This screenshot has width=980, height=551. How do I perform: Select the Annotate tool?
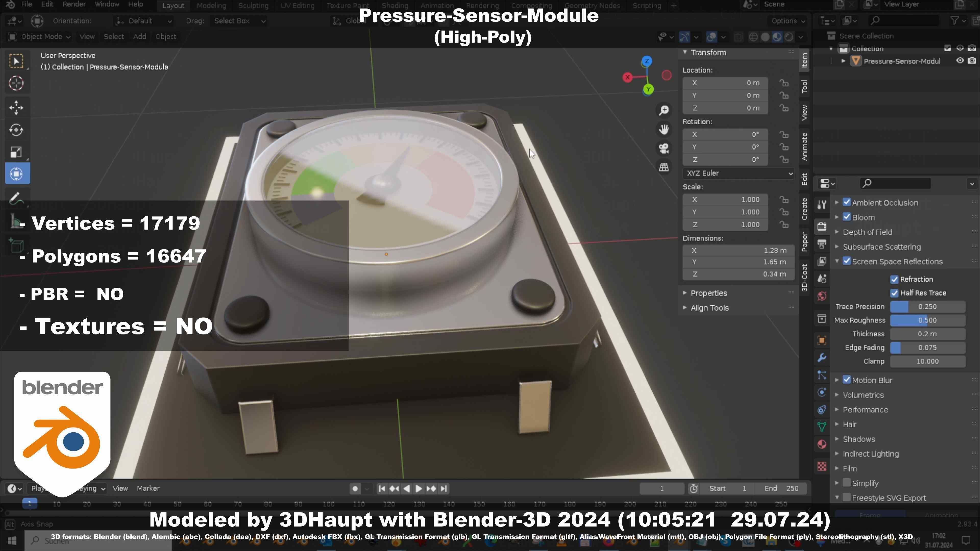tap(16, 198)
